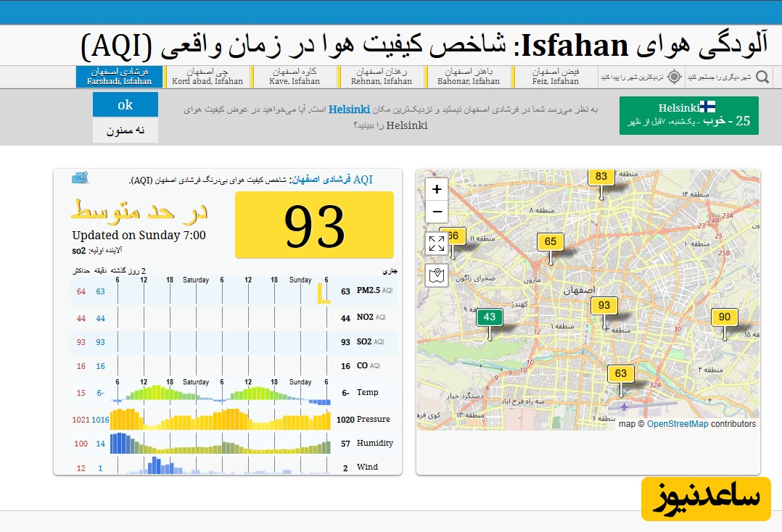The image size is (782, 532).
Task: Click the large yellow 93 AQI box
Action: coord(314,225)
